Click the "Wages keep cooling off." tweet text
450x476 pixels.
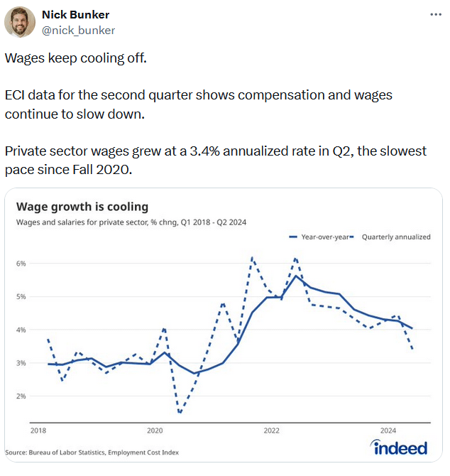76,58
